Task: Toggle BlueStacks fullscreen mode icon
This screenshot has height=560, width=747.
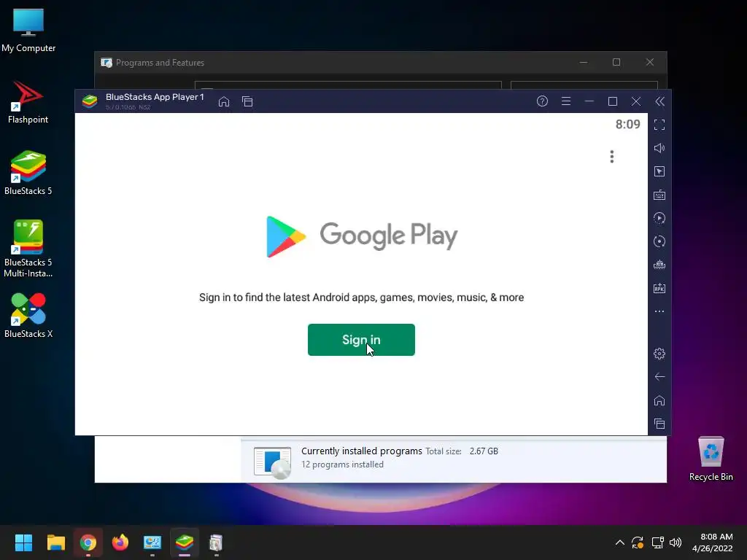Action: (659, 125)
